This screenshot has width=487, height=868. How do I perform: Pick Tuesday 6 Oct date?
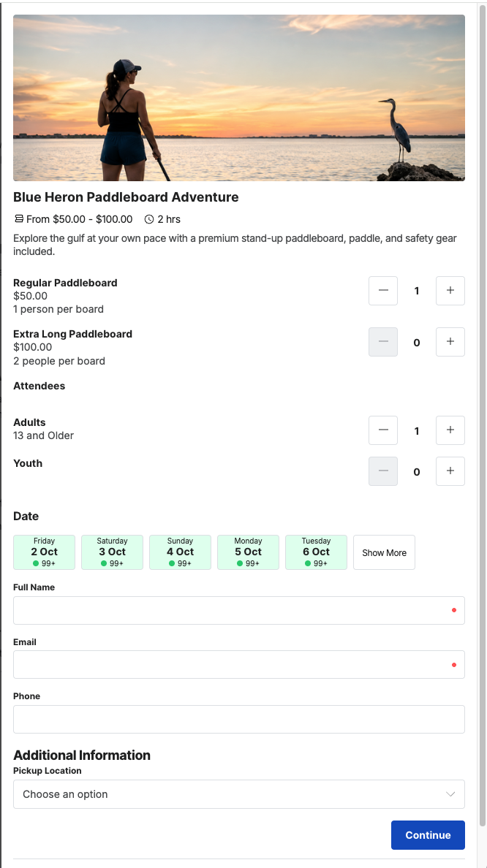pos(317,552)
